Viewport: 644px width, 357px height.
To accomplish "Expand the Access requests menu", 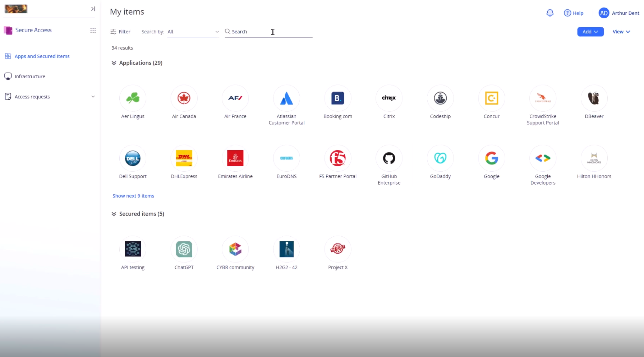I will 50,97.
